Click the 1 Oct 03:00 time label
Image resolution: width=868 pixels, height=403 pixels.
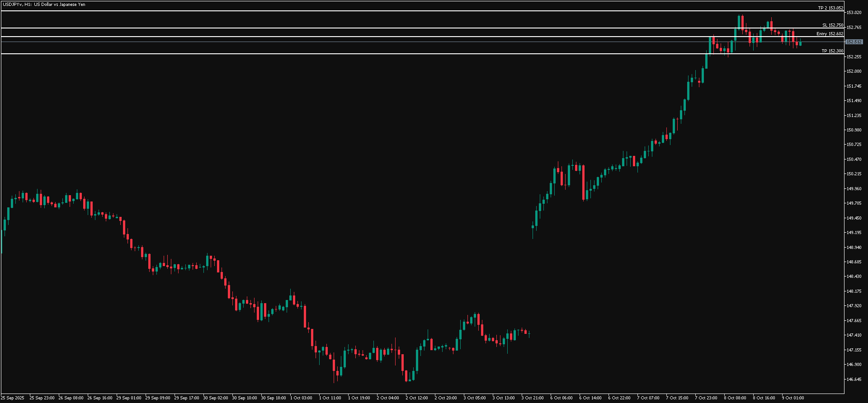(301, 398)
